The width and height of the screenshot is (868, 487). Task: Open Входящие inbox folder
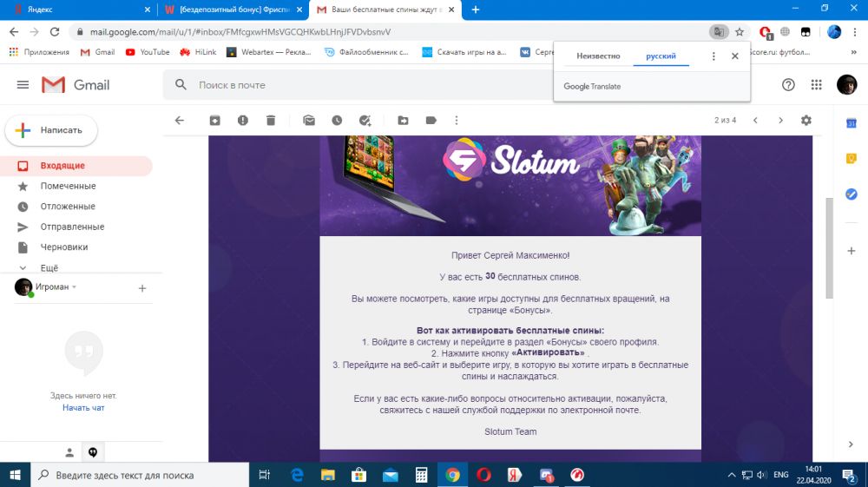76,166
